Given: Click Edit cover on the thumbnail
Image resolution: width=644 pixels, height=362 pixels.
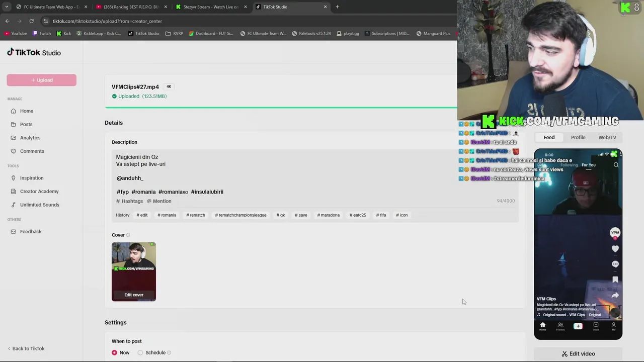Looking at the screenshot, I should coord(134,295).
